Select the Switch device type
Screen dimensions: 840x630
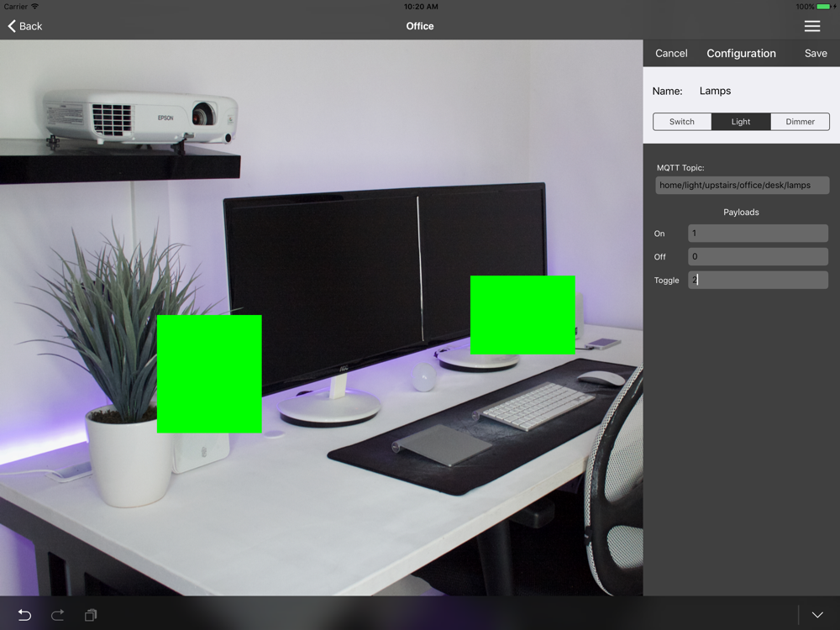click(x=682, y=122)
